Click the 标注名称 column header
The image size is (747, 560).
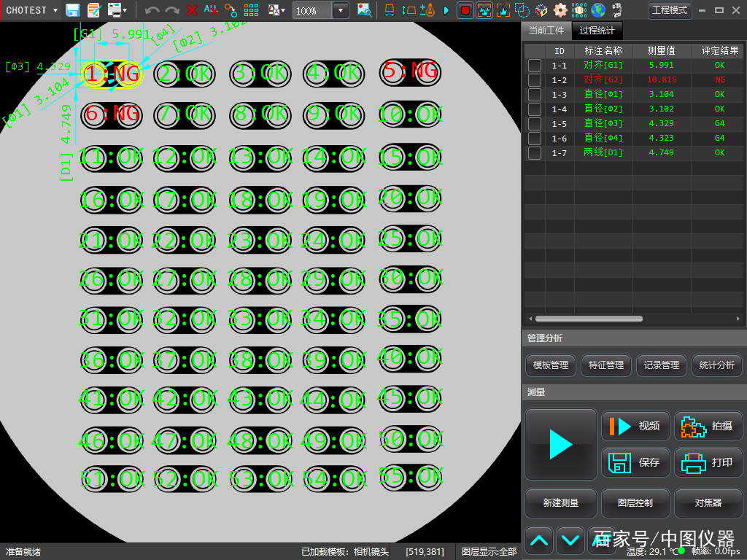coord(603,50)
